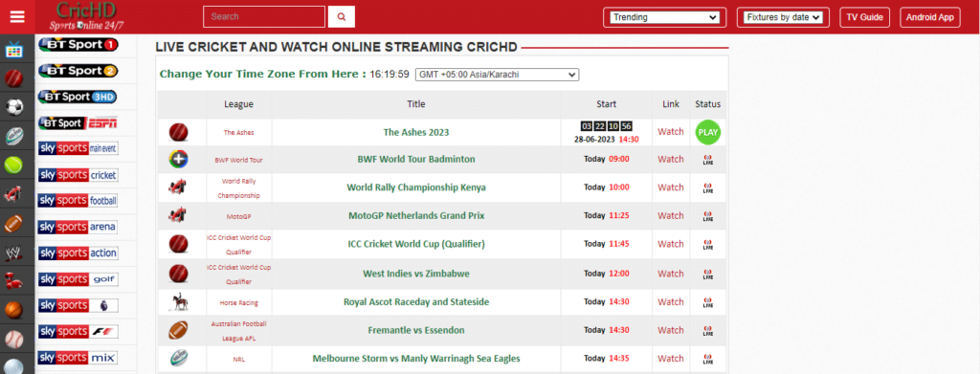980x374 pixels.
Task: Click Watch link for Melbourne Storm row
Action: (671, 359)
